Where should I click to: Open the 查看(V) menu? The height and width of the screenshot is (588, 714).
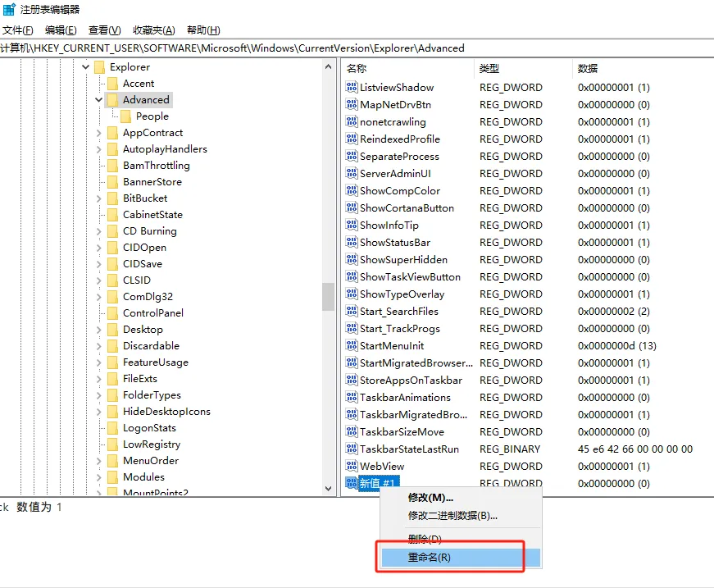point(104,30)
